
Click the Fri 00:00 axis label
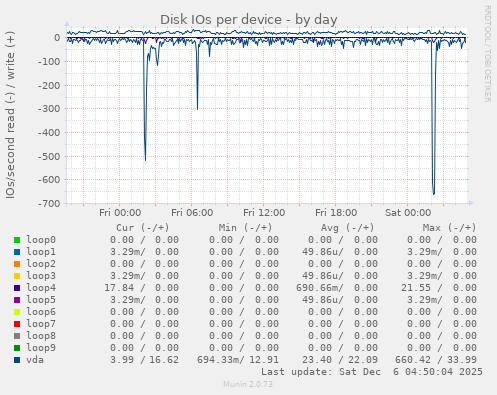[x=120, y=213]
